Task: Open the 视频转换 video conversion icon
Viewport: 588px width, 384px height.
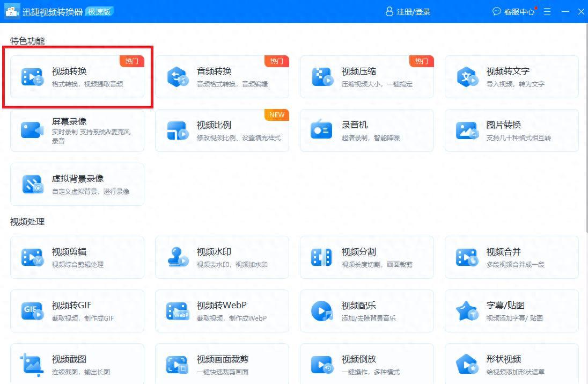Action: (32, 77)
